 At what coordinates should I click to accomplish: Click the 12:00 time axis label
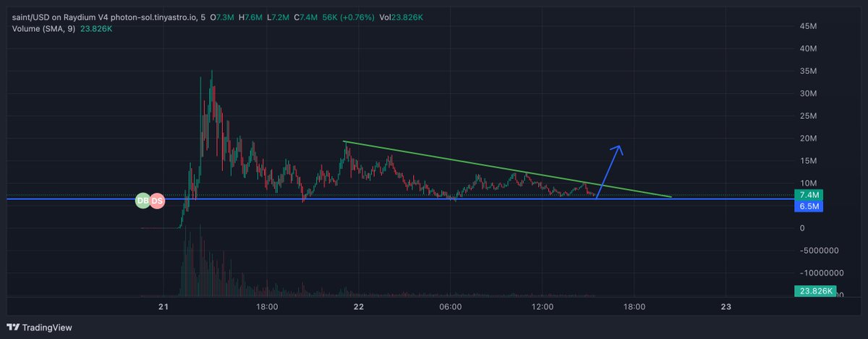click(542, 308)
